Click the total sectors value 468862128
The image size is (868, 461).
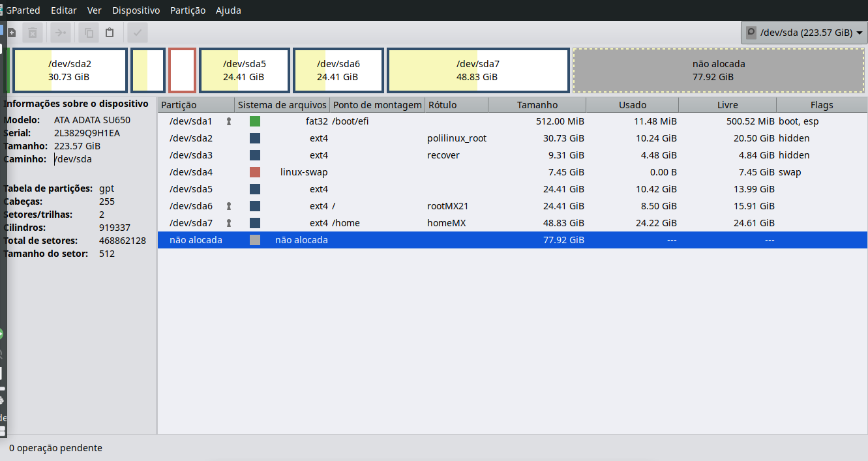pos(123,241)
